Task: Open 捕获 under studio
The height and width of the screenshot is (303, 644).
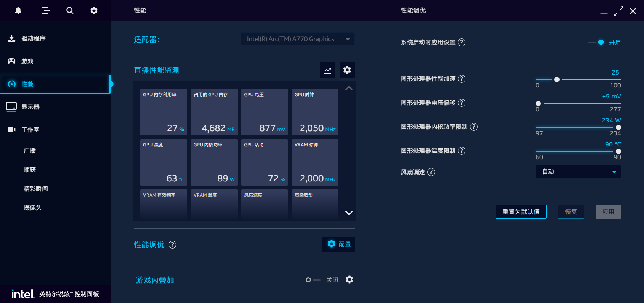Action: tap(30, 170)
